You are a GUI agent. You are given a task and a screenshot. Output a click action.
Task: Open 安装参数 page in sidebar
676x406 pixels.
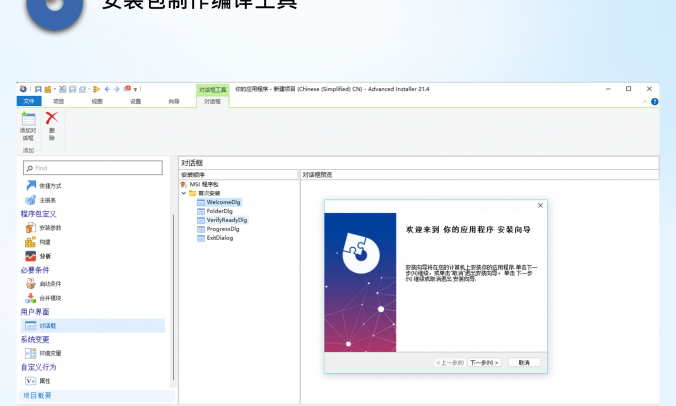coord(43,228)
